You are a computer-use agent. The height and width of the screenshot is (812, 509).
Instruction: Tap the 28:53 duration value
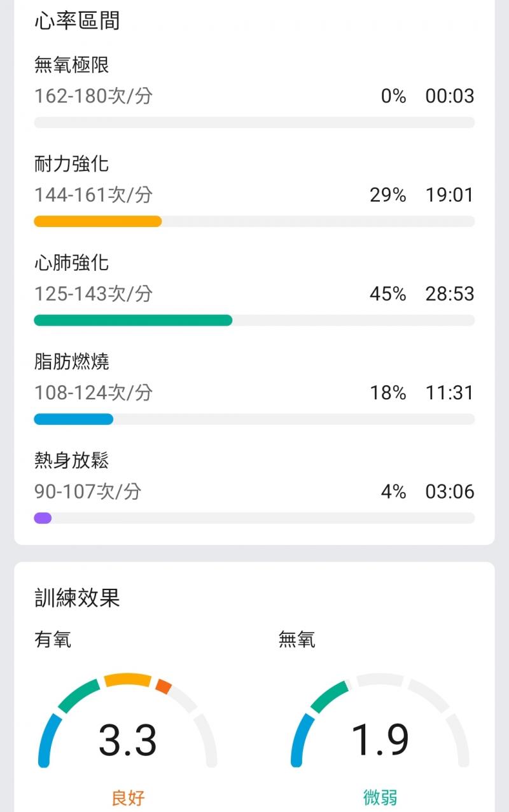tap(449, 294)
